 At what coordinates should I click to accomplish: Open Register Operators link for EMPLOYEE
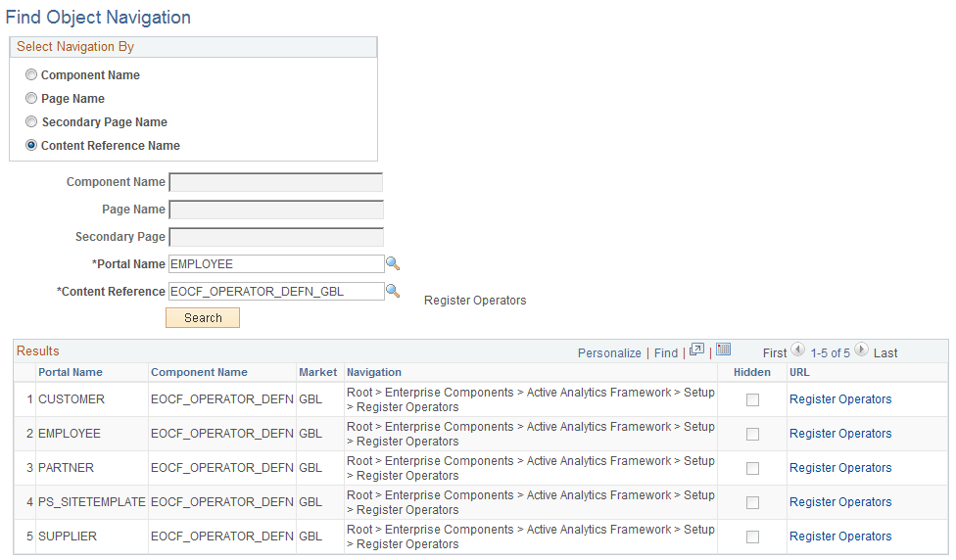(x=840, y=434)
